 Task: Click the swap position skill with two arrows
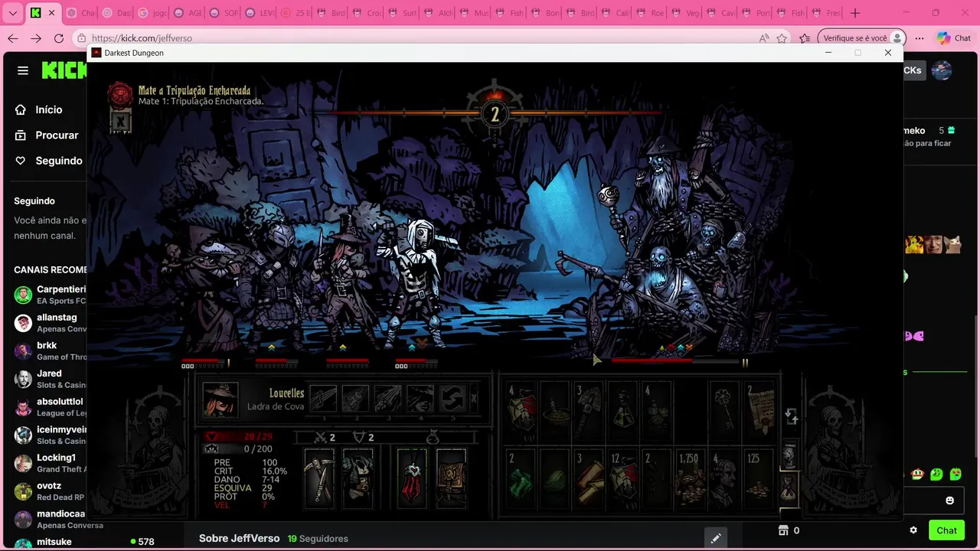click(452, 399)
